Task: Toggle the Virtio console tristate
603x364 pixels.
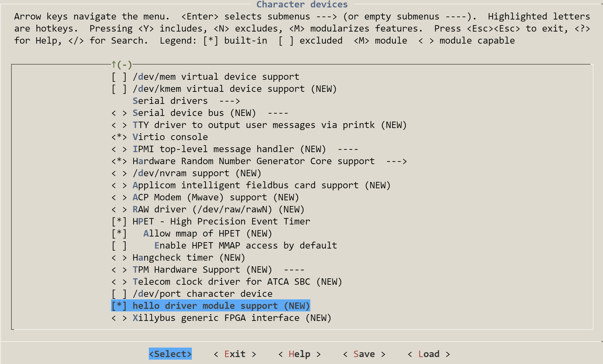Action: (x=160, y=137)
